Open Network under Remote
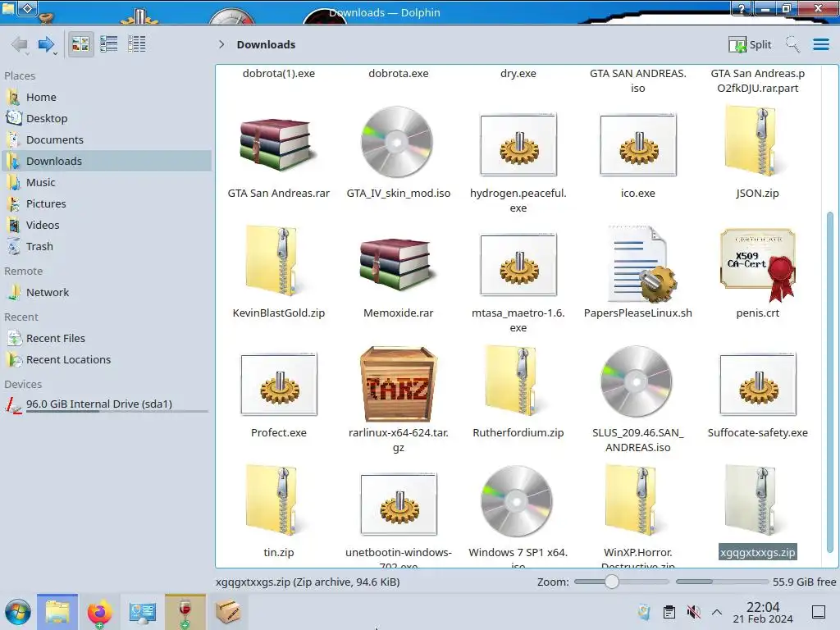 106,293
